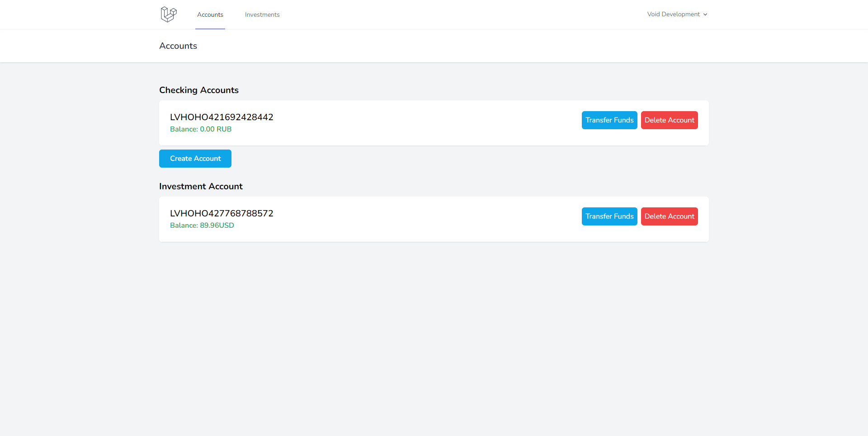Open the Accounts navigation tab
This screenshot has height=436, width=868.
click(210, 14)
